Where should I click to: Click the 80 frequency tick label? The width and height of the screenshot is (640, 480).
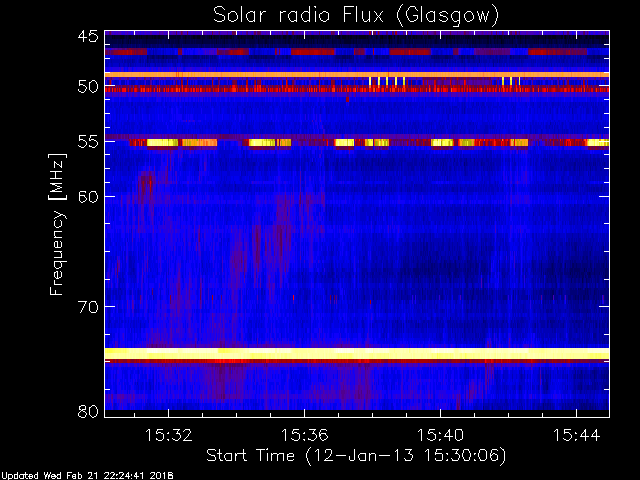point(88,411)
